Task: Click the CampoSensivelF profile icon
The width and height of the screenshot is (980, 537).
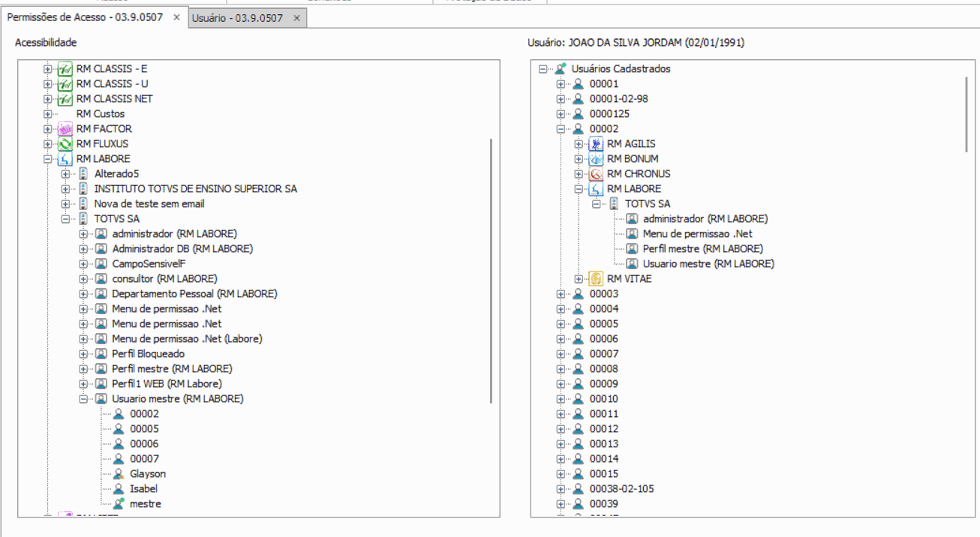Action: pos(101,264)
